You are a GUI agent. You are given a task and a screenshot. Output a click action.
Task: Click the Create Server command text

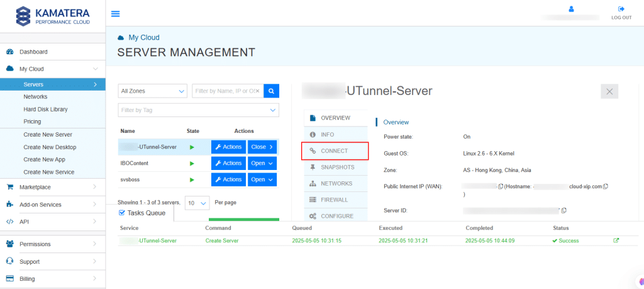click(x=222, y=241)
